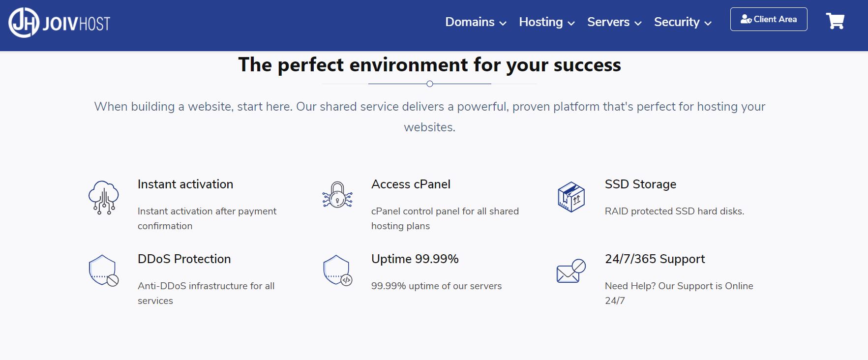Click 'cPanel control panel for all shared' text
Image resolution: width=868 pixels, height=360 pixels.
[x=445, y=211]
